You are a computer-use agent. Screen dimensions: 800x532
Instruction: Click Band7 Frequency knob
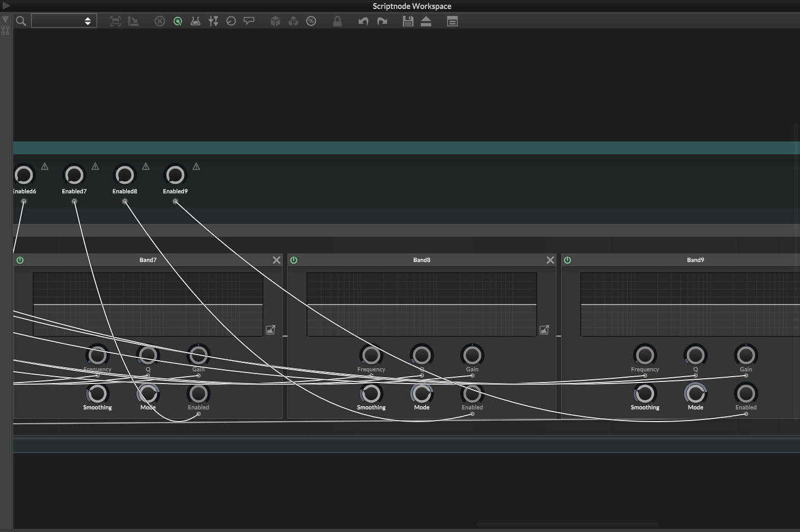tap(97, 355)
